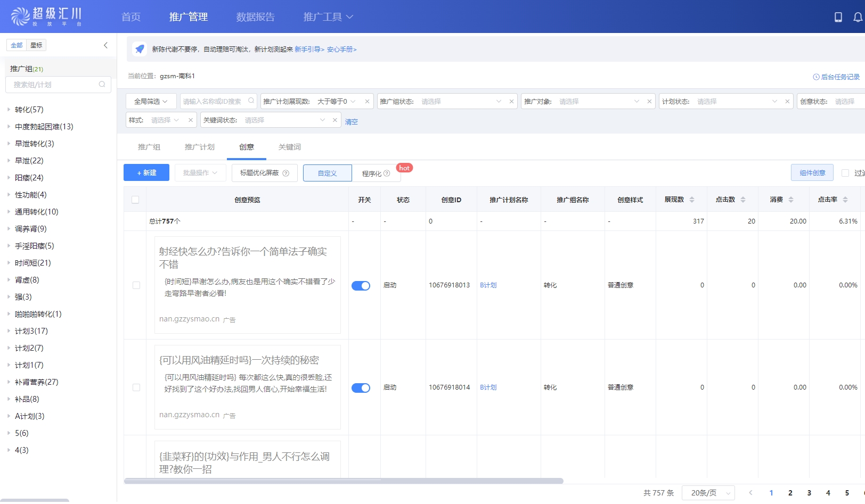Screen dimensions: 865x504
Task: Switch to the 关键词 tab
Action: (x=289, y=147)
